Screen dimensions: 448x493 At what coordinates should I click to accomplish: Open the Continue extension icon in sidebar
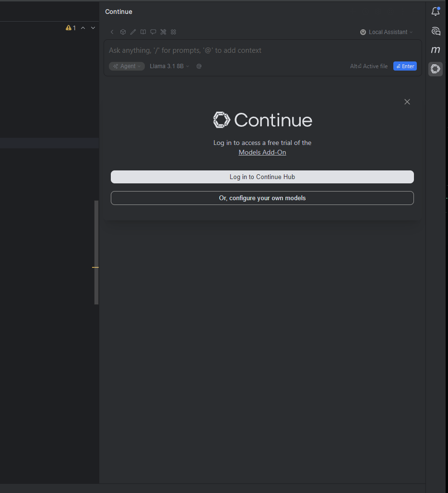tap(435, 69)
